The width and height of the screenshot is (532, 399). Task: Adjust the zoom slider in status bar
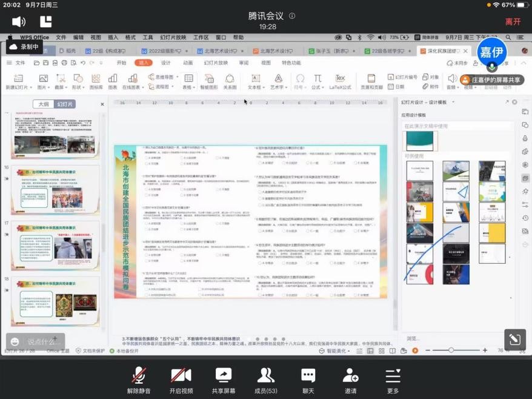[451, 350]
